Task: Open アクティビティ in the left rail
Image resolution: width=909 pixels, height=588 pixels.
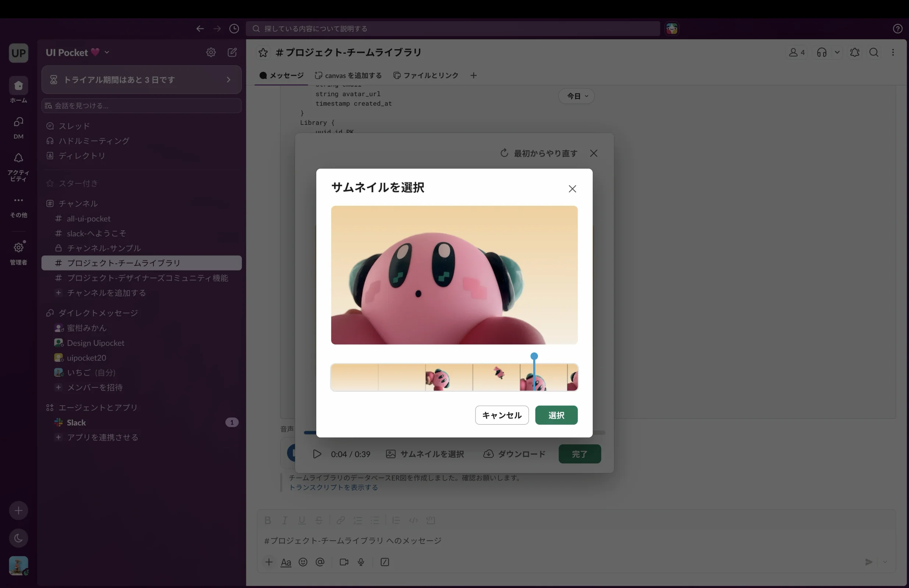Action: click(18, 167)
